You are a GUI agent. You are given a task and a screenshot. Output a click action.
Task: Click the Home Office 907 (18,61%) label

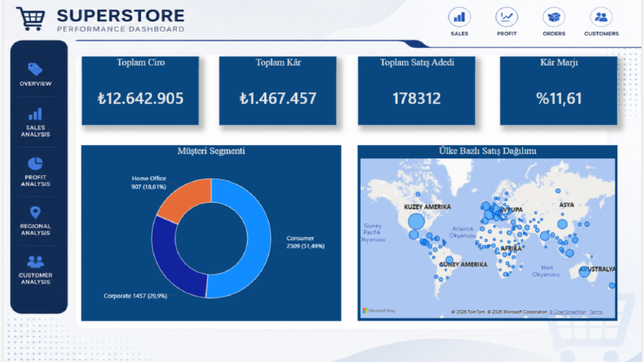click(x=149, y=183)
